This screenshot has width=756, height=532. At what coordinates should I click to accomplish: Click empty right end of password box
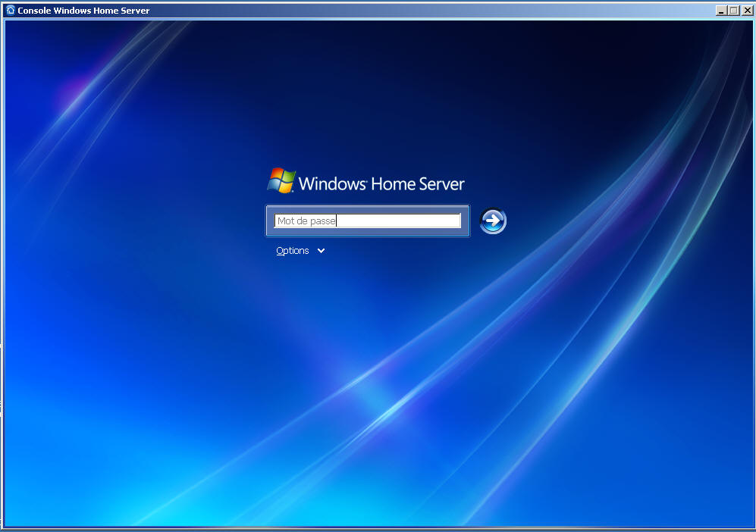(x=440, y=221)
